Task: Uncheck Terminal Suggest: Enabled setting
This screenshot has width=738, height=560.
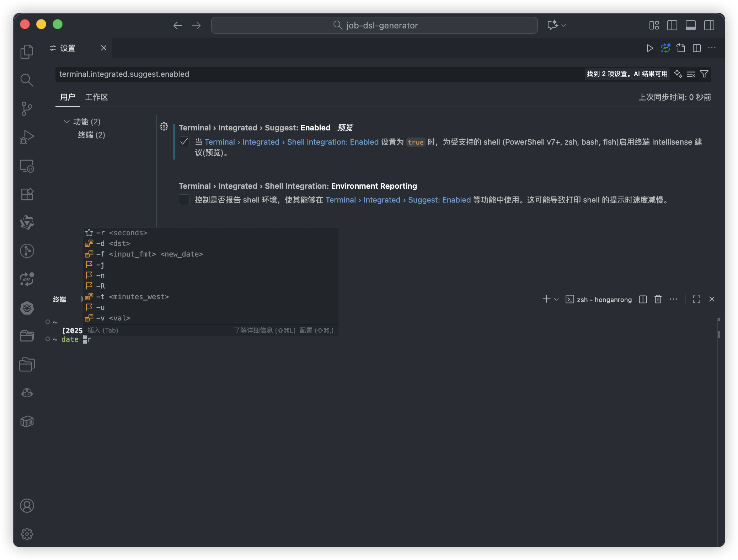Action: (184, 142)
